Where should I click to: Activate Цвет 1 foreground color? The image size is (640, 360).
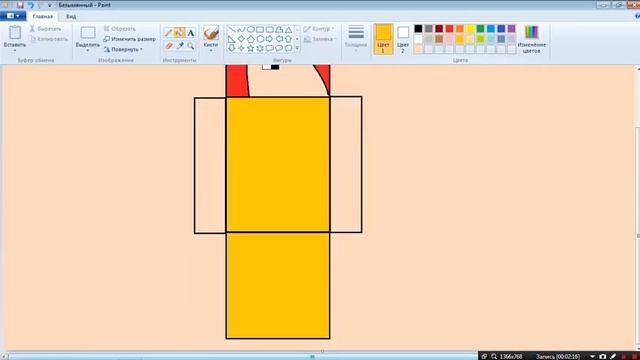(383, 39)
